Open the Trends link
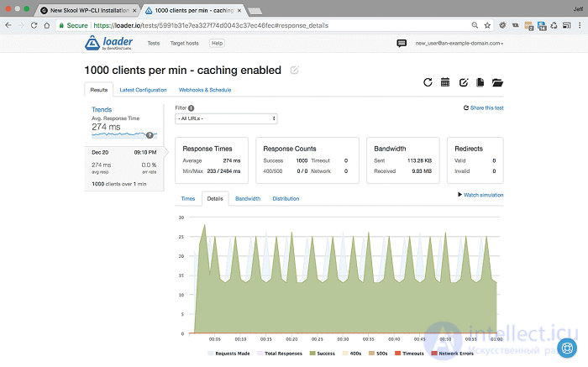 [x=102, y=109]
